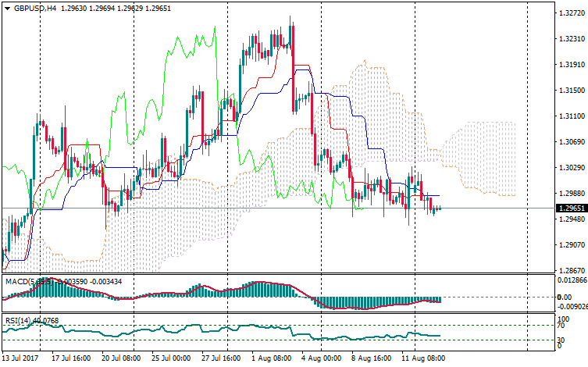This screenshot has width=588, height=367.
Task: Click the RSI 70 level label
Action: [561, 326]
